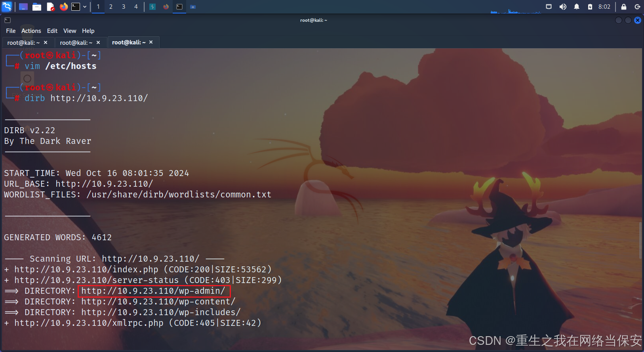
Task: Select the Firefox window in taskbar
Action: tap(166, 7)
